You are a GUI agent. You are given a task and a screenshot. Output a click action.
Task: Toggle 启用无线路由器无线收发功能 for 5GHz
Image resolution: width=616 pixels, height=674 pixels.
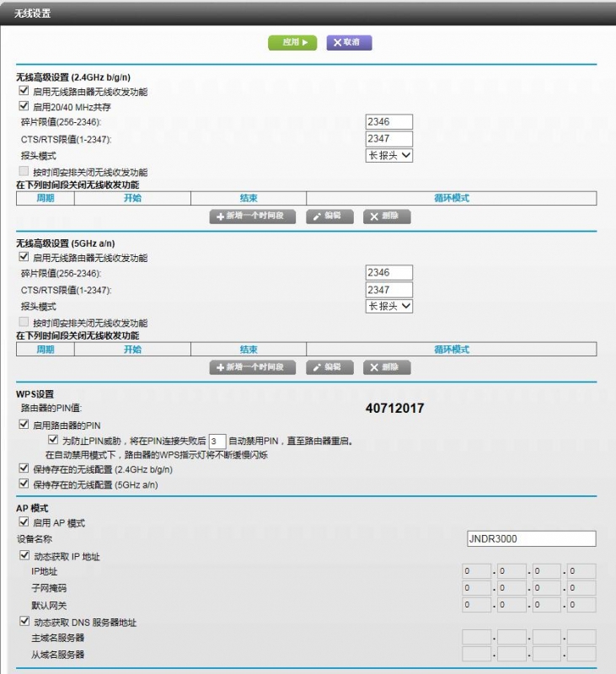pyautogui.click(x=24, y=257)
